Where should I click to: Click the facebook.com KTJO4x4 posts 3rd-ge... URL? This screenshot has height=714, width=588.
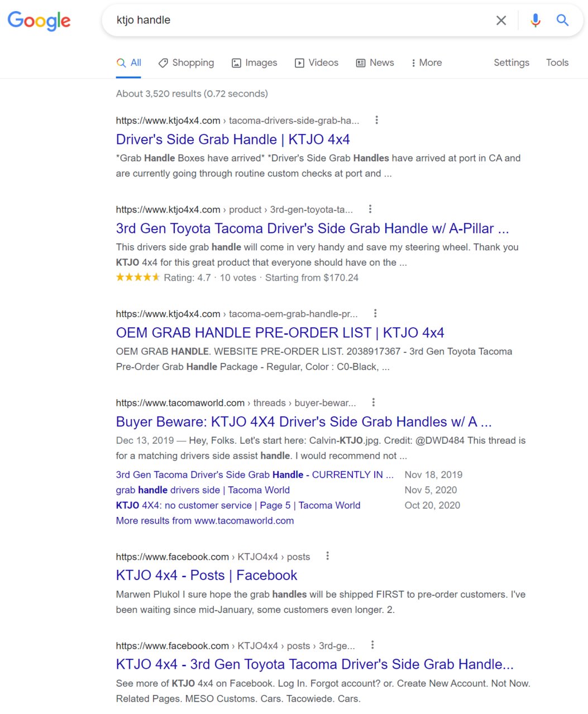click(235, 646)
